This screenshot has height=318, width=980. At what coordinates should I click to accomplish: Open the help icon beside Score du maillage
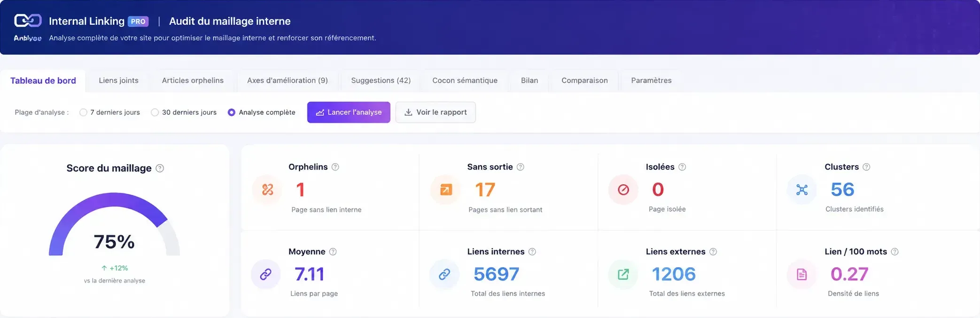160,168
